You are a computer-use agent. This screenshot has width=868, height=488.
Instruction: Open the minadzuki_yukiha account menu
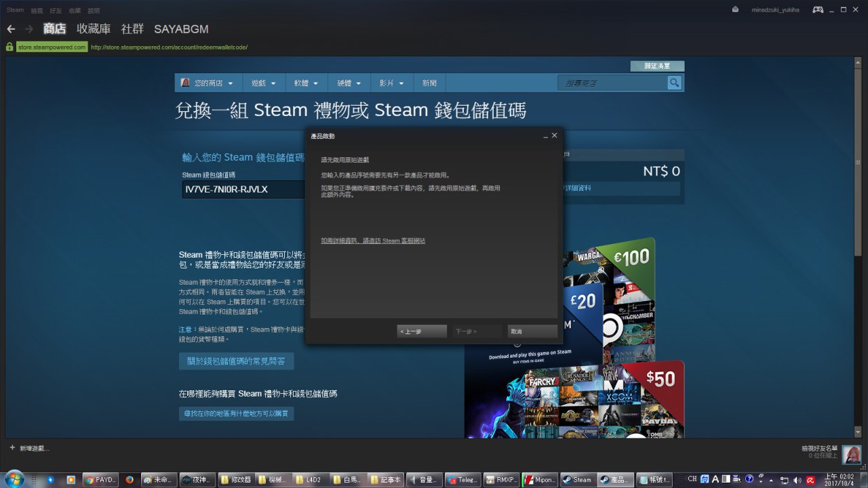(775, 9)
